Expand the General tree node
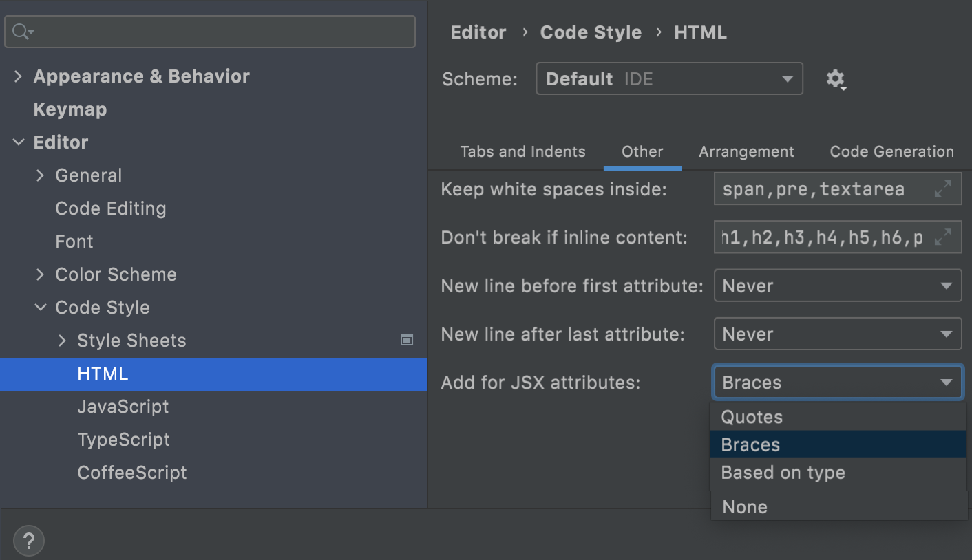Screen dimensions: 972x560 40,175
